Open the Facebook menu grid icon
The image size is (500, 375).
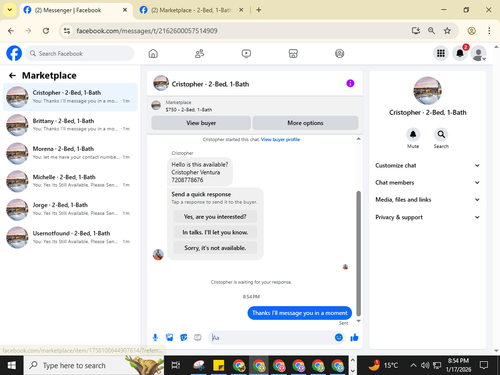click(x=441, y=53)
